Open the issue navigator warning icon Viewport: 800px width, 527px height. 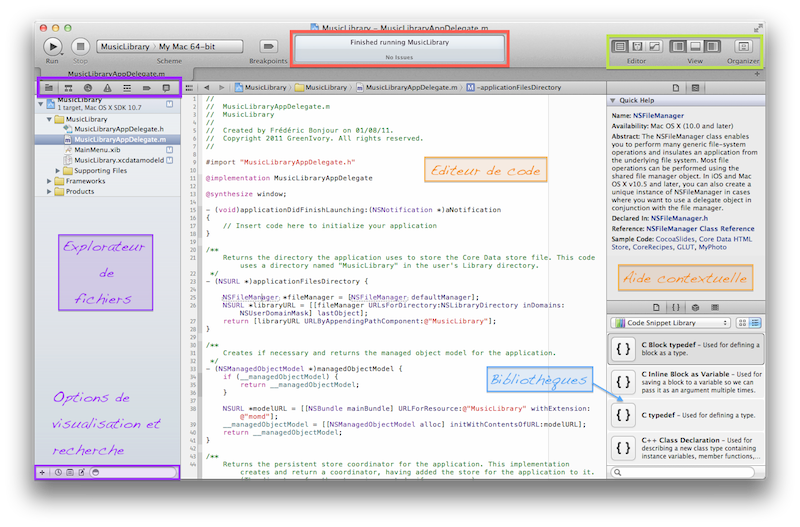(x=108, y=88)
